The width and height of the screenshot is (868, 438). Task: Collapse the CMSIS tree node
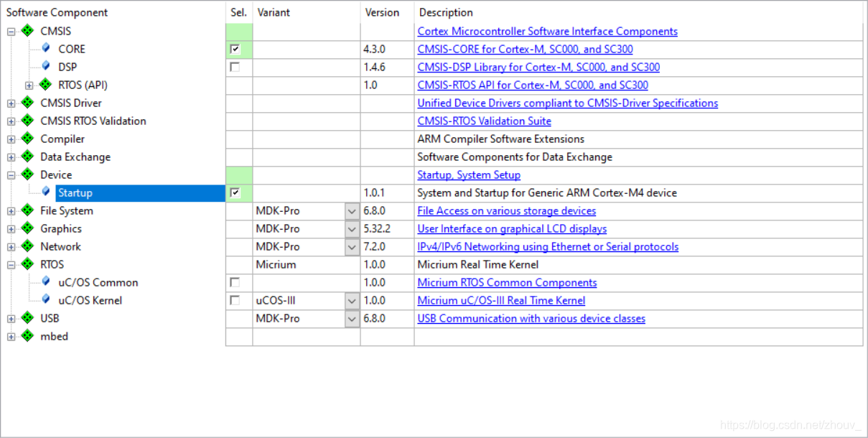11,32
